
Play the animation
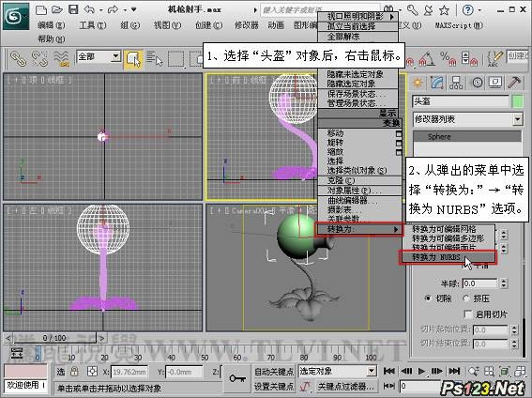[x=421, y=371]
